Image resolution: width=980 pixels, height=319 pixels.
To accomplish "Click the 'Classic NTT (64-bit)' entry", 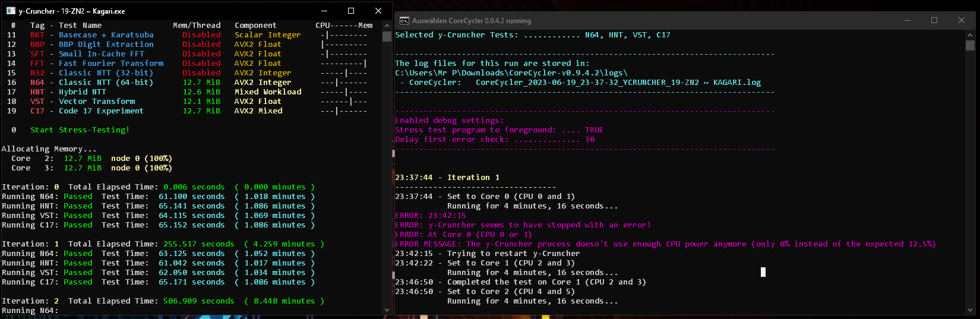I will pos(106,83).
